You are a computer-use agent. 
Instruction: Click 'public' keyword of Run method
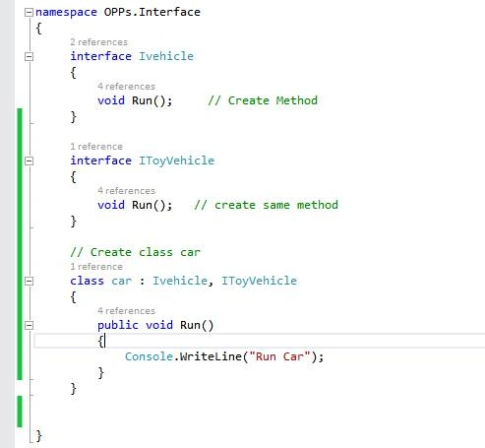point(118,325)
